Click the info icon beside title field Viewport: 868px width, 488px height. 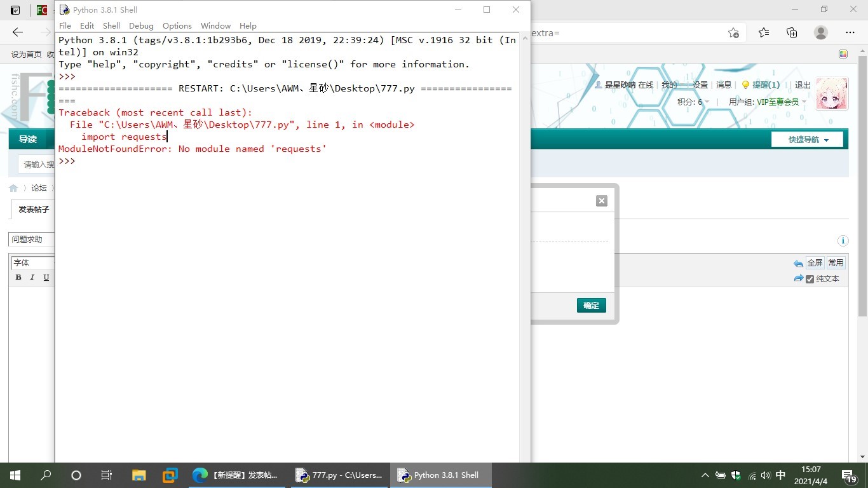pyautogui.click(x=843, y=241)
